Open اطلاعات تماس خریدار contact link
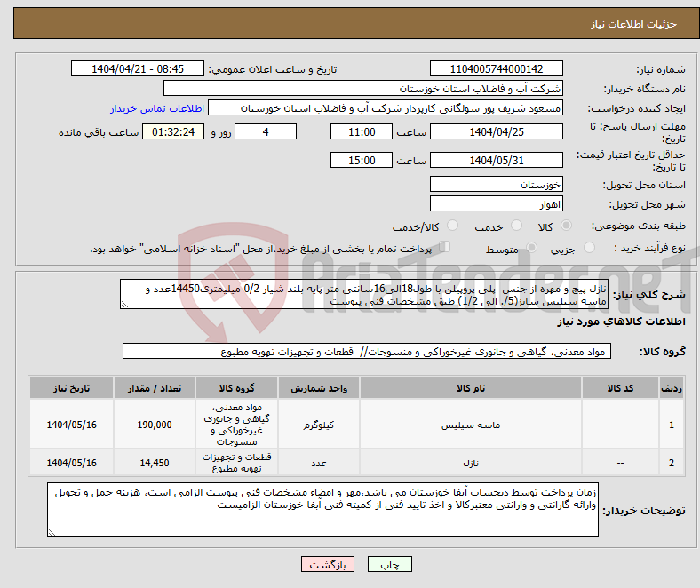 157,108
